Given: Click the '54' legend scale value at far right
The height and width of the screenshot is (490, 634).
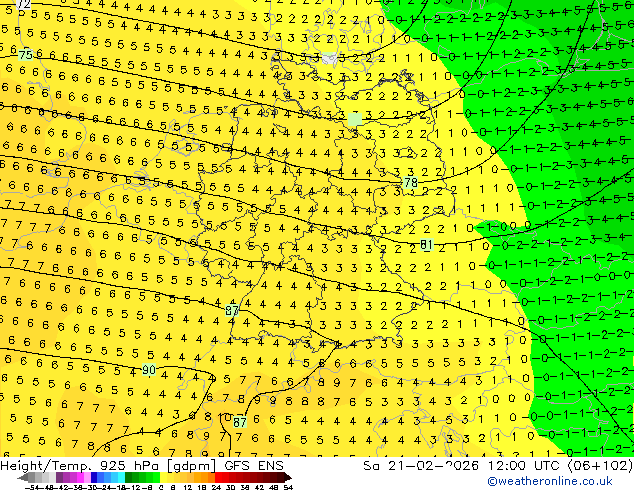Looking at the screenshot, I should (x=287, y=487).
